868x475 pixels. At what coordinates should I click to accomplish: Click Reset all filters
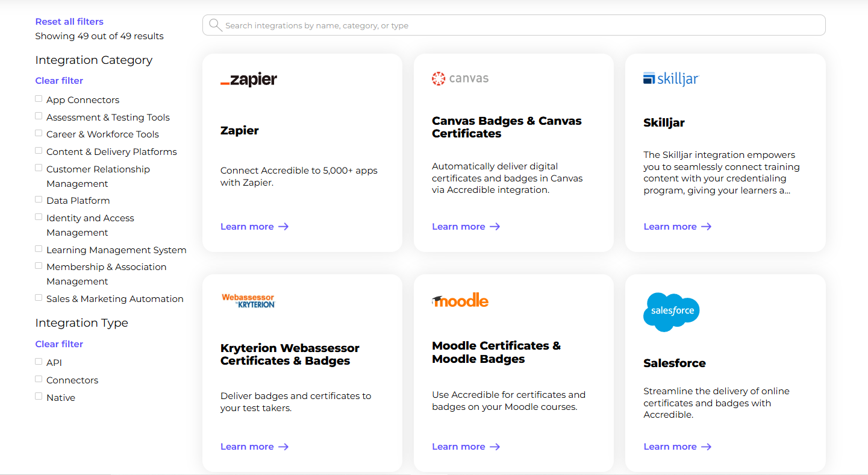pos(69,21)
